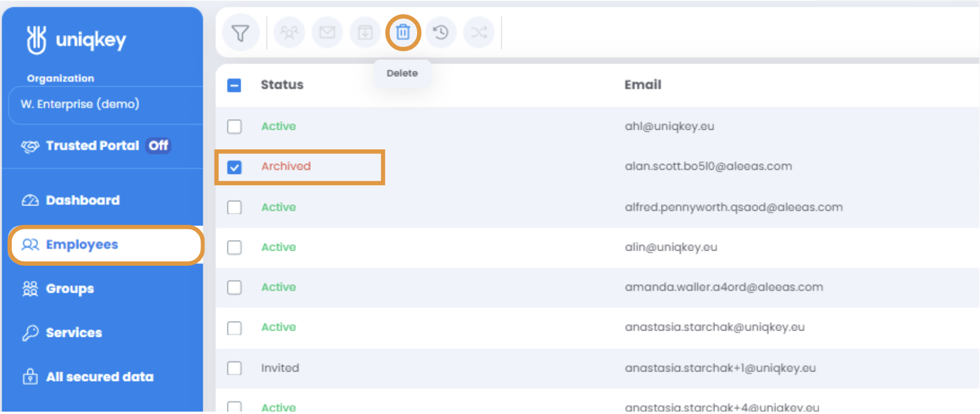
Task: Check the box for alin@uniqkey.eu
Action: pyautogui.click(x=234, y=247)
